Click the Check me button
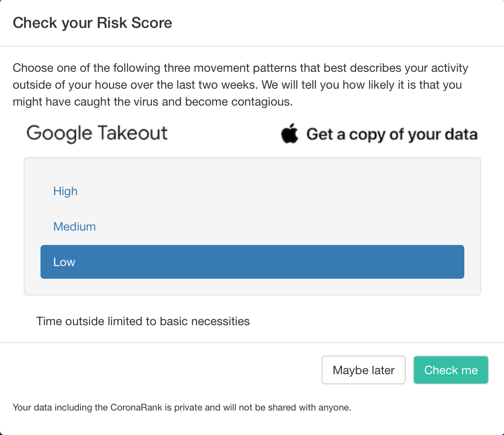Viewport: 504px width, 435px height. pyautogui.click(x=451, y=370)
